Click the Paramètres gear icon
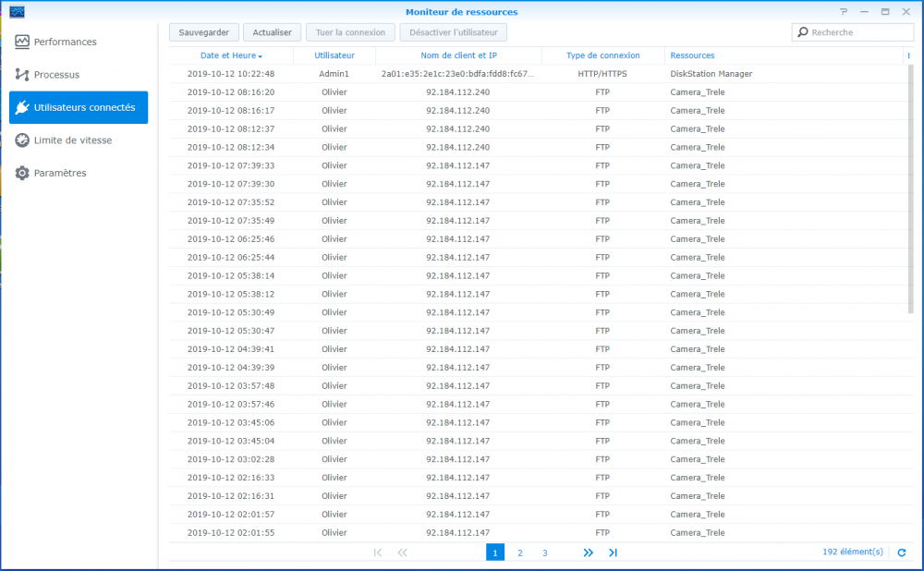The width and height of the screenshot is (924, 571). click(22, 173)
